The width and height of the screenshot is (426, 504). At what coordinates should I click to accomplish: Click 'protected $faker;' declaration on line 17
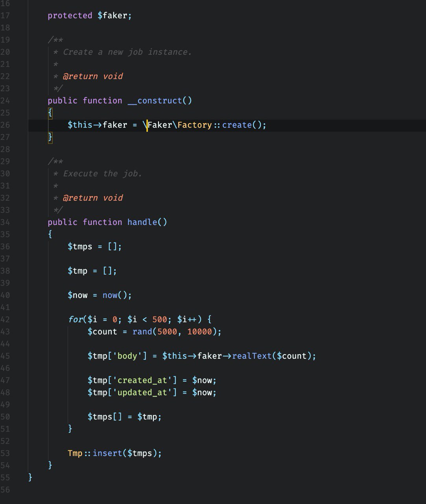tap(90, 16)
